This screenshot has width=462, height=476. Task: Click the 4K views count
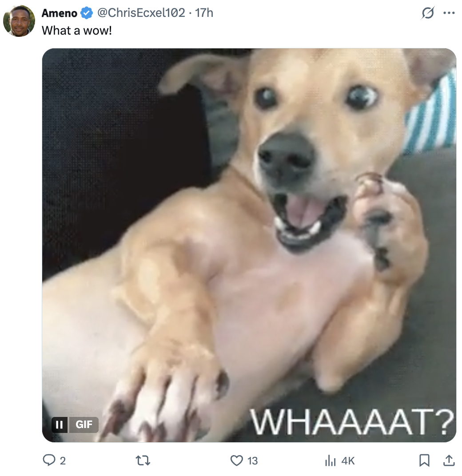click(348, 461)
